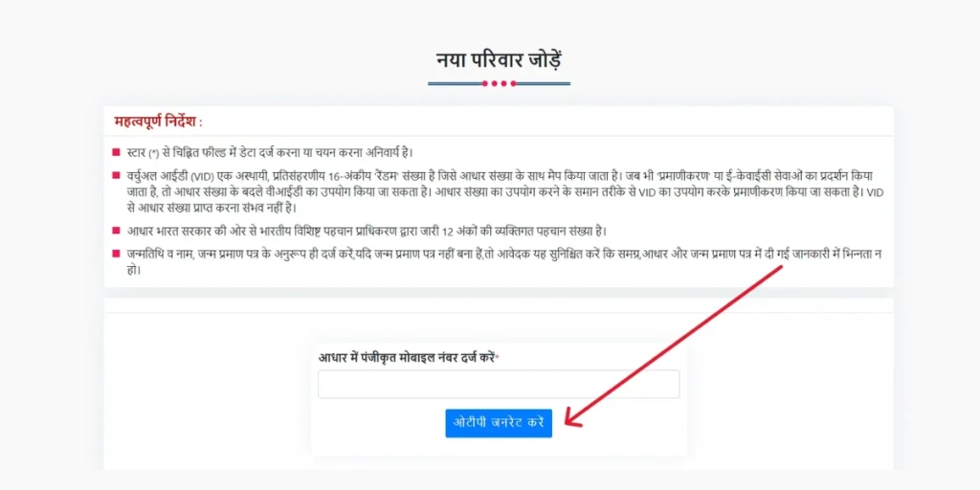The image size is (980, 490).
Task: Click the आधार में पंजीकृत मोबाइल नंबर दर्ज करें label
Action: pyautogui.click(x=407, y=358)
